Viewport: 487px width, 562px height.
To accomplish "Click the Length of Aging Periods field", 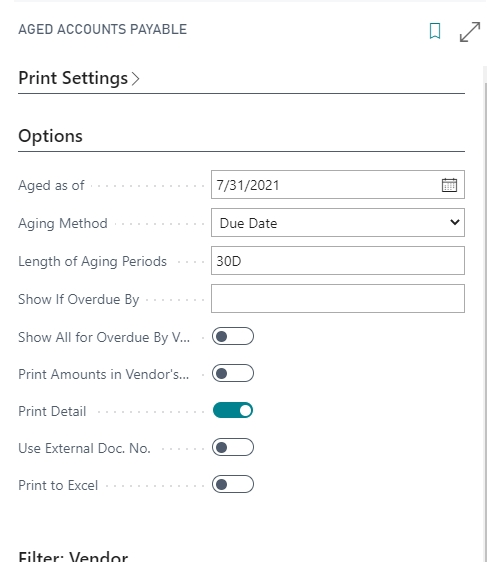I will click(338, 261).
